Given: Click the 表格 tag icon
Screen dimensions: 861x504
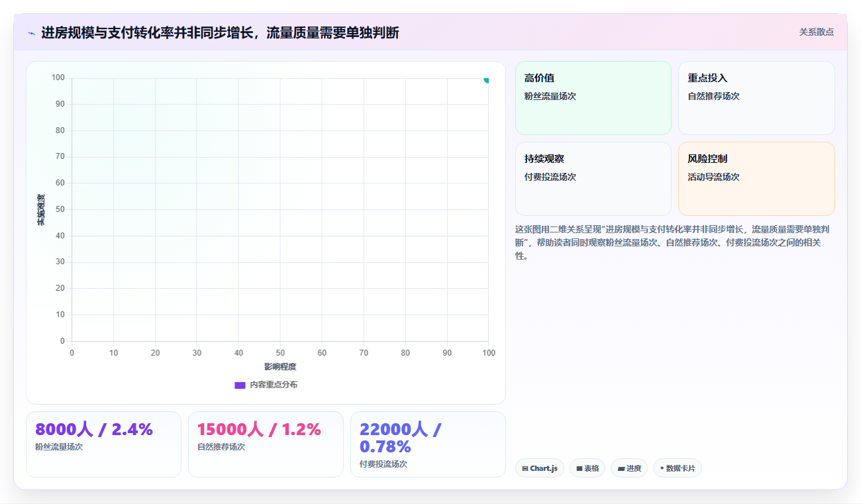Looking at the screenshot, I should (579, 468).
